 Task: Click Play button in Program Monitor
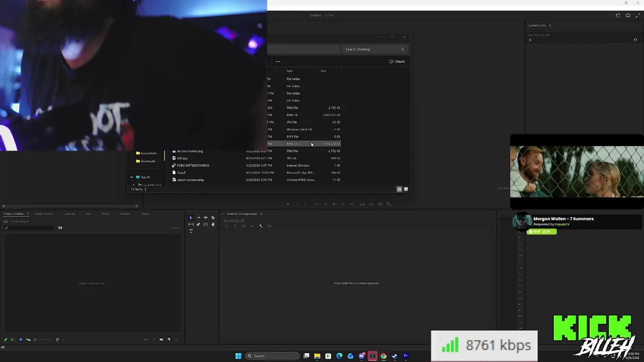pyautogui.click(x=334, y=204)
